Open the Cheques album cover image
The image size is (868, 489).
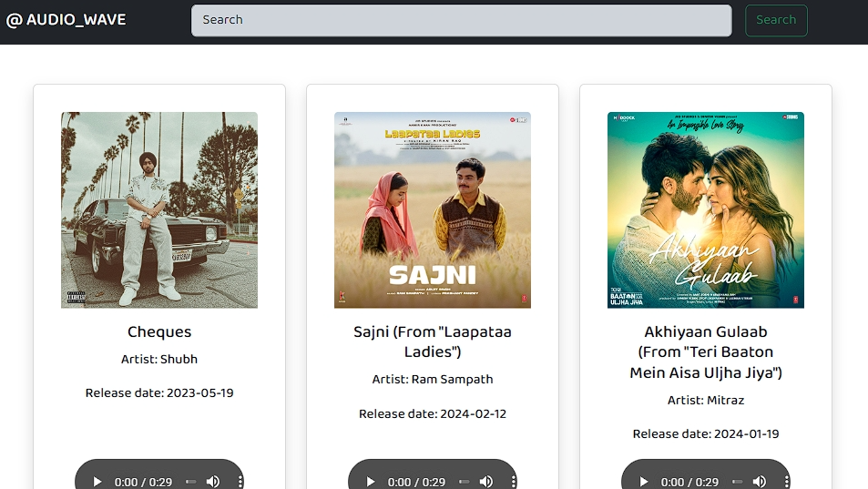pyautogui.click(x=159, y=210)
